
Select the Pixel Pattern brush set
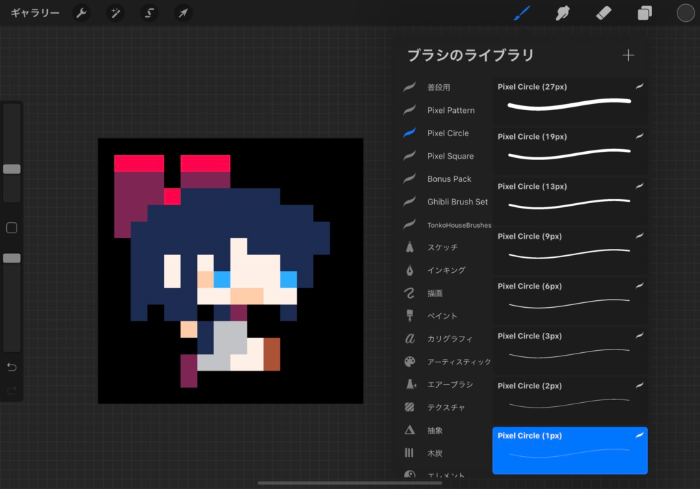pyautogui.click(x=450, y=110)
